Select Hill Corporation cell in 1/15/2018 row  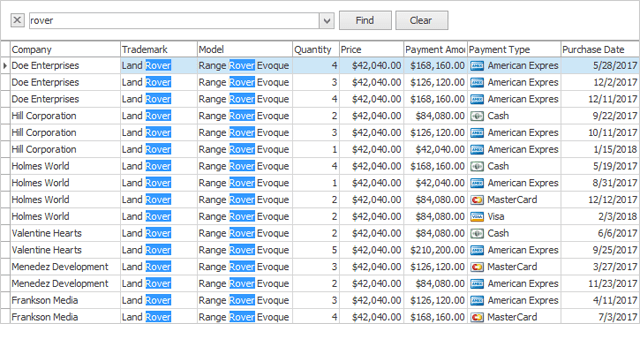click(x=65, y=149)
